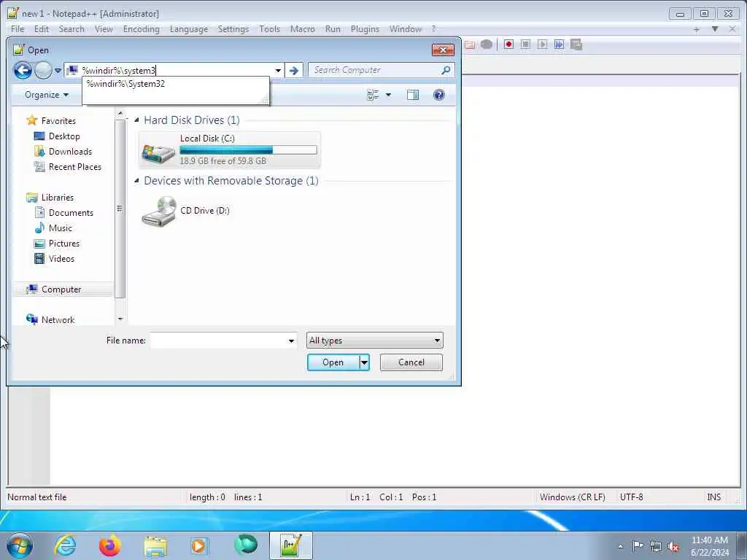The image size is (747, 560).
Task: Click navigation pane scroll down arrow
Action: click(x=120, y=319)
